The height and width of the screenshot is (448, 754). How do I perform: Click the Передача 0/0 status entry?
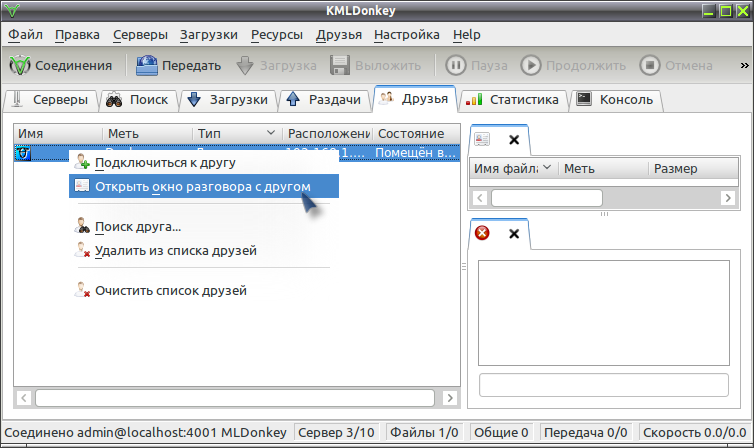click(586, 433)
